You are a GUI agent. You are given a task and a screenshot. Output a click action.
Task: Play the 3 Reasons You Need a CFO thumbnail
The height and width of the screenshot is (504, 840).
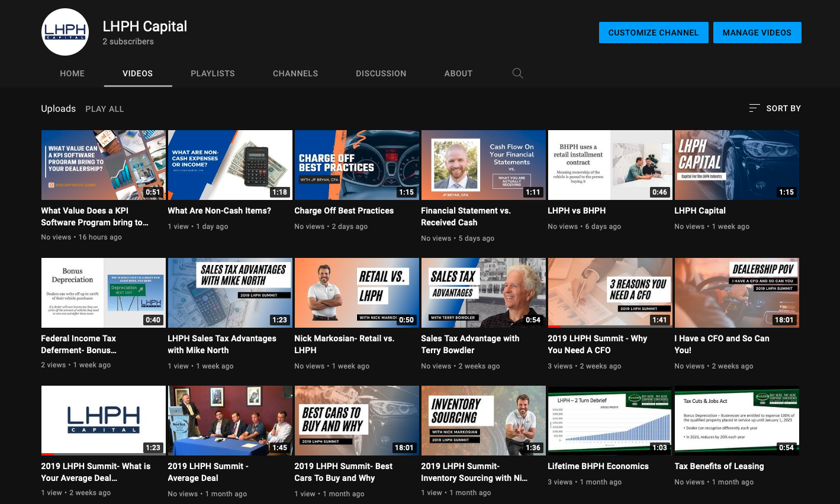pos(610,293)
